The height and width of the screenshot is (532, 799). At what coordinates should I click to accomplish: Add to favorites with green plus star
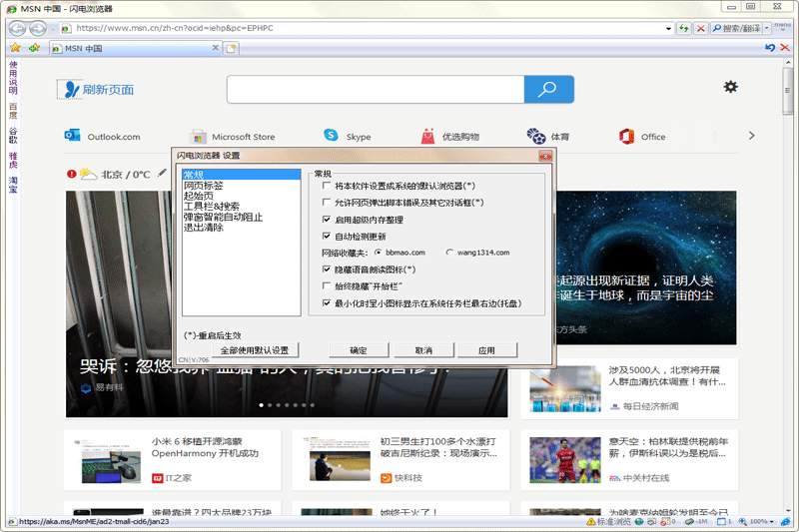tap(34, 48)
